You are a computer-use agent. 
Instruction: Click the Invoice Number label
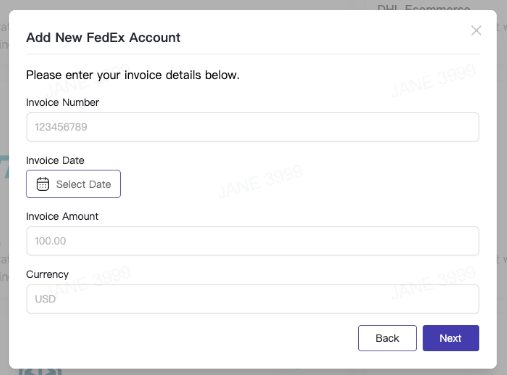click(x=63, y=102)
